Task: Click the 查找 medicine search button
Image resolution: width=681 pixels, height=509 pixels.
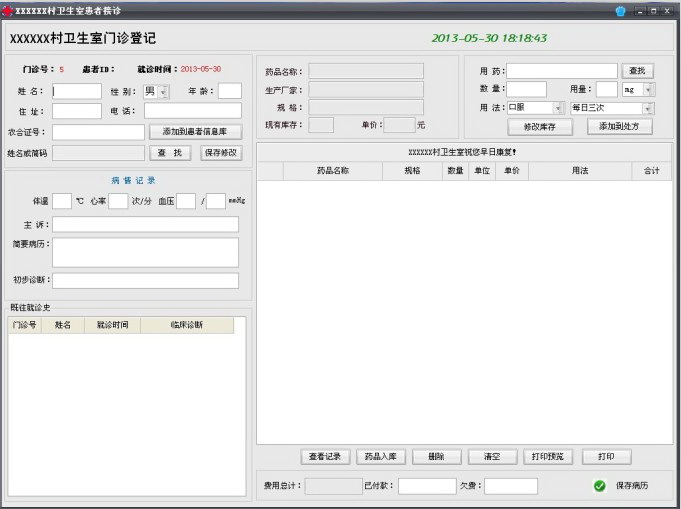Action: point(637,71)
